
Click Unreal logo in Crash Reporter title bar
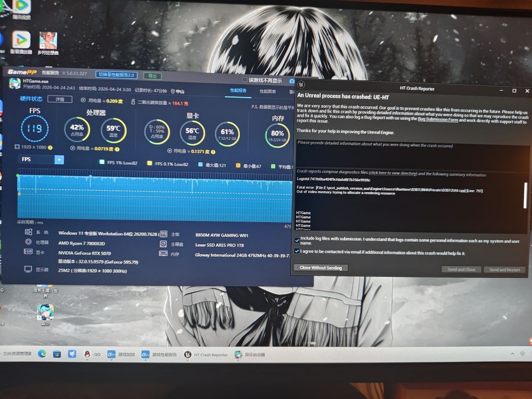click(x=301, y=85)
